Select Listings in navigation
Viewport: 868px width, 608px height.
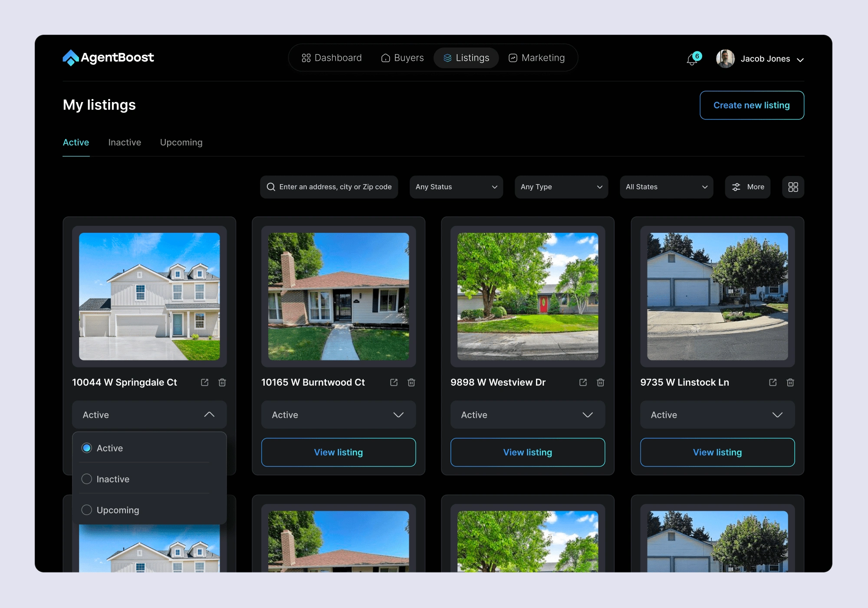click(x=466, y=58)
